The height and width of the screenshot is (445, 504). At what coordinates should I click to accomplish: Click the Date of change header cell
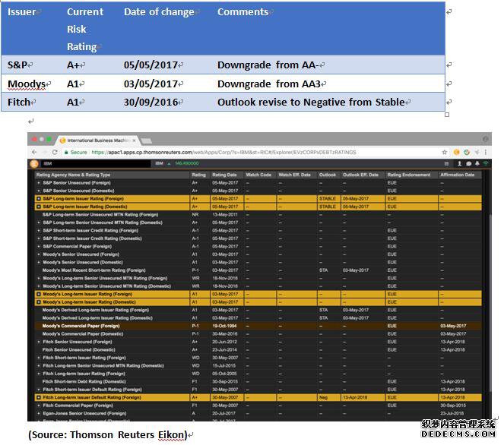click(159, 12)
